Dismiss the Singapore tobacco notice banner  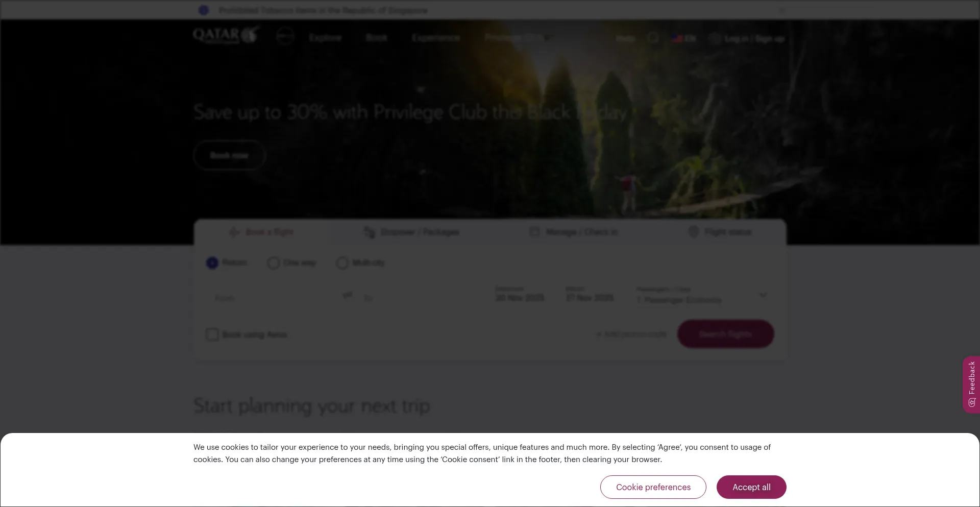point(782,10)
